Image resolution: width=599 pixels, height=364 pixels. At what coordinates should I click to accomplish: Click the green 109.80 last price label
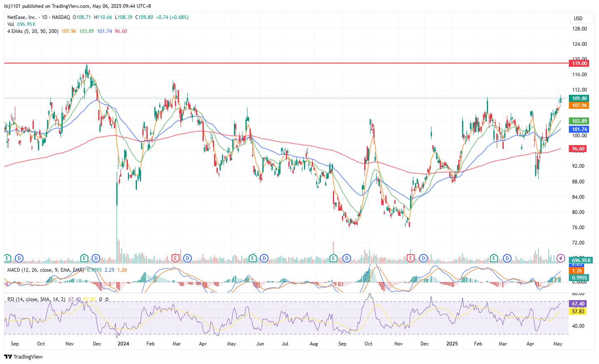point(579,98)
